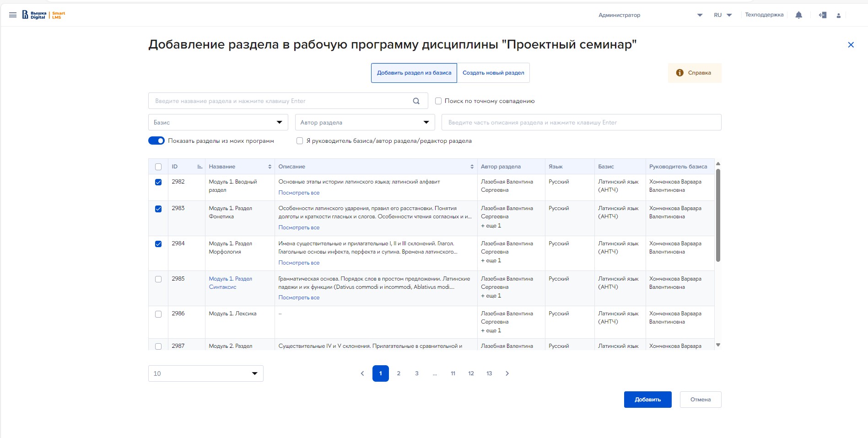Switch to Создать новый раздел tab
Viewport: 868px width, 438px height.
[x=493, y=73]
